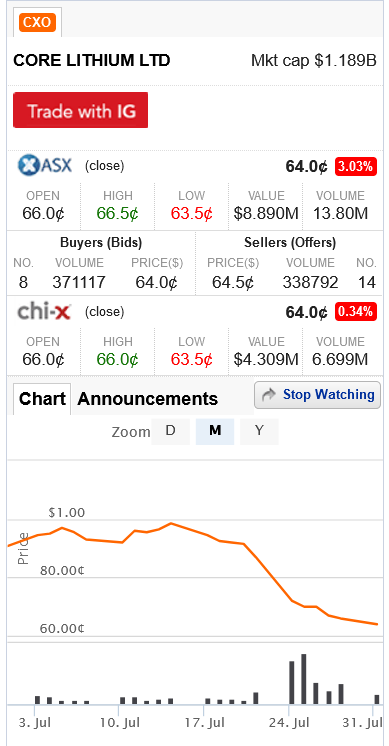Viewport: 389px width, 746px height.
Task: Click the tallest volume bar near 24 Jul
Action: coord(303,679)
